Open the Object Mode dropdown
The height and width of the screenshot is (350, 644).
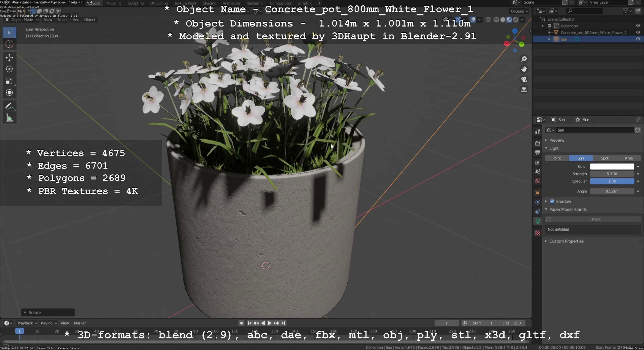[22, 20]
